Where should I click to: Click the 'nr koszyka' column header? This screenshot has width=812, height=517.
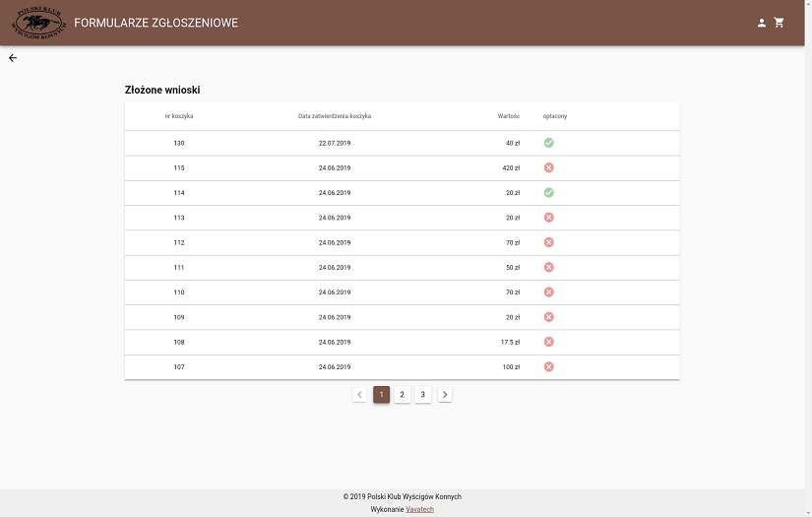tap(179, 116)
